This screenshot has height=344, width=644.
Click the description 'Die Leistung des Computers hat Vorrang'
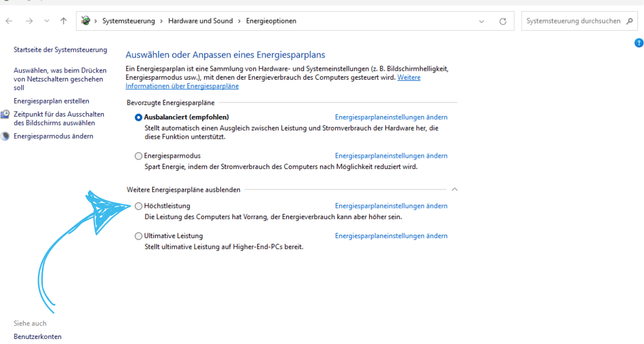(x=273, y=217)
